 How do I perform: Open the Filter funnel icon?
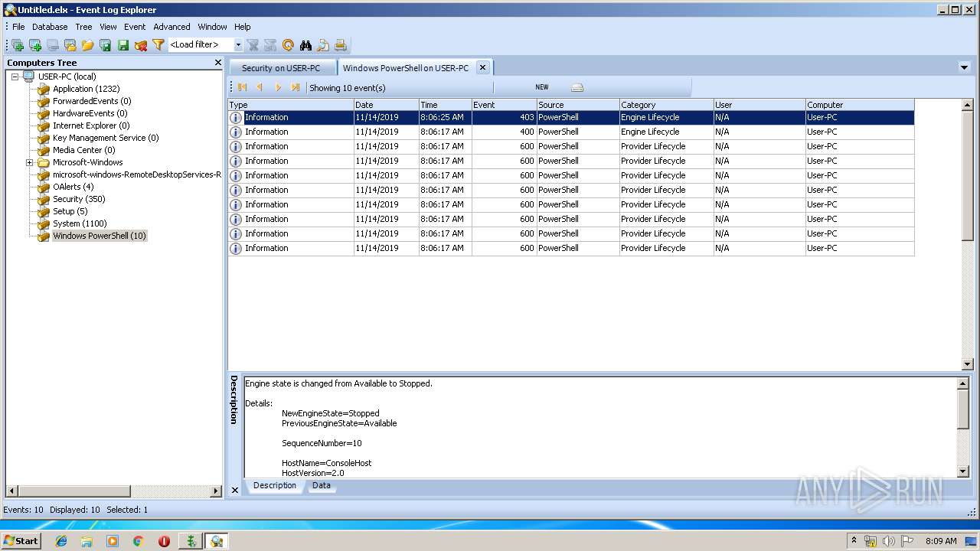point(158,45)
